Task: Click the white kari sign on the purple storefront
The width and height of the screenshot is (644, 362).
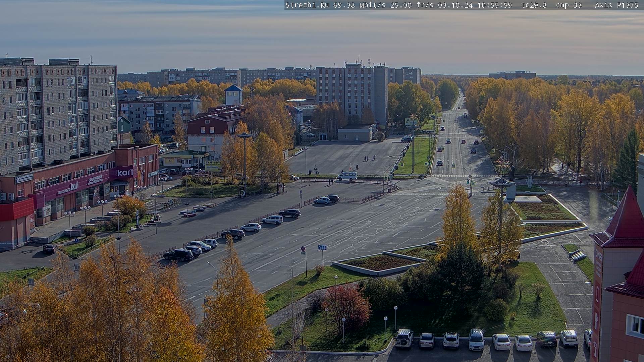Action: [x=125, y=173]
